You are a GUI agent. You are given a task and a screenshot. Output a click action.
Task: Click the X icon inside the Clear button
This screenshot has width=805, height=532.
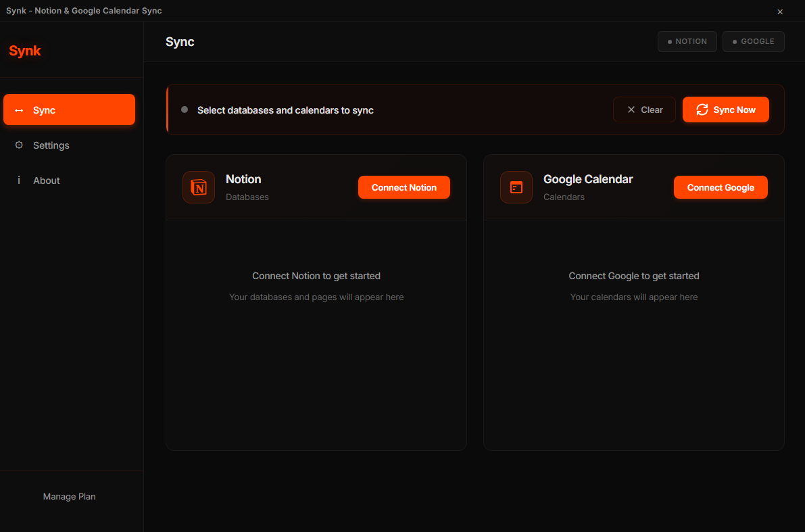[x=631, y=109]
